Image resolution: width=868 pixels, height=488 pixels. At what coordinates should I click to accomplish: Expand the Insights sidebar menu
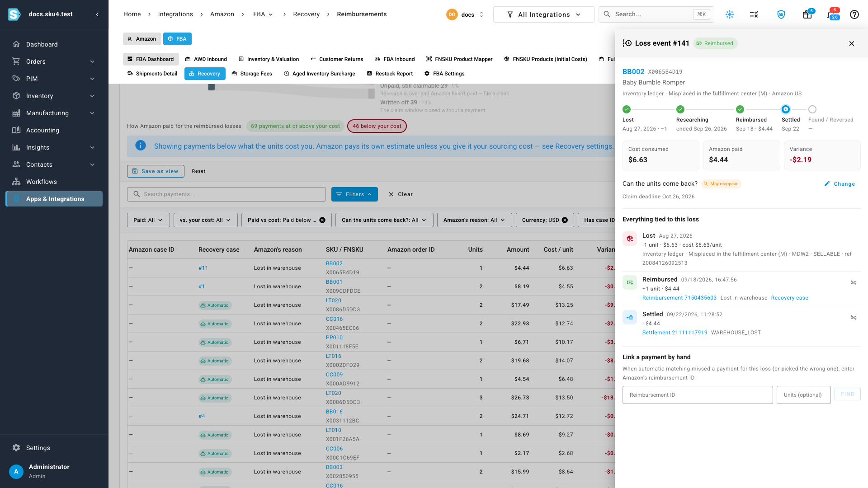54,147
